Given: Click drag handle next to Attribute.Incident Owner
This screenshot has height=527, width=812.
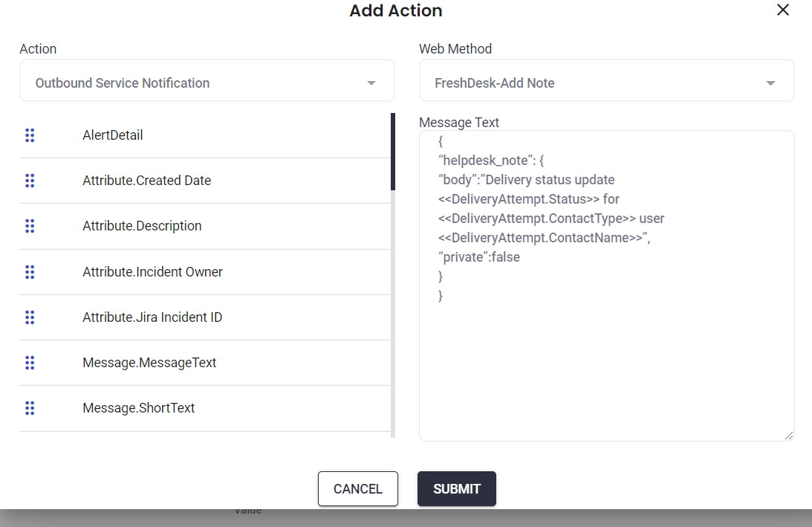Looking at the screenshot, I should [30, 272].
